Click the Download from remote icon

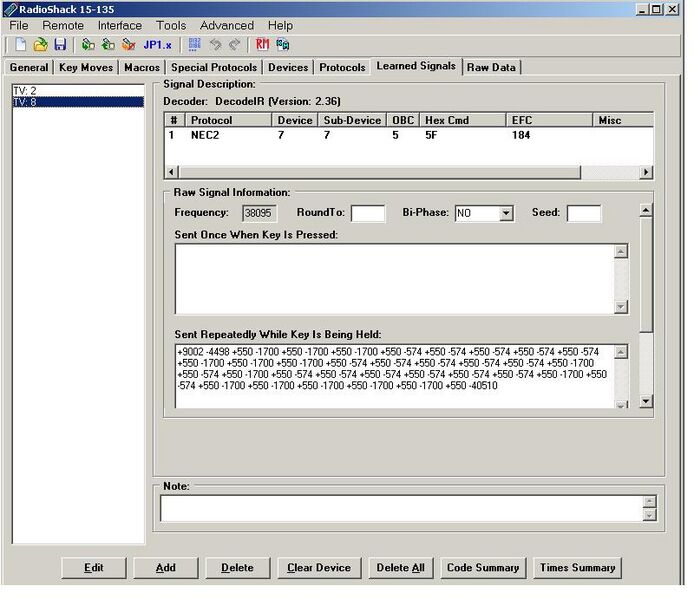pos(88,45)
